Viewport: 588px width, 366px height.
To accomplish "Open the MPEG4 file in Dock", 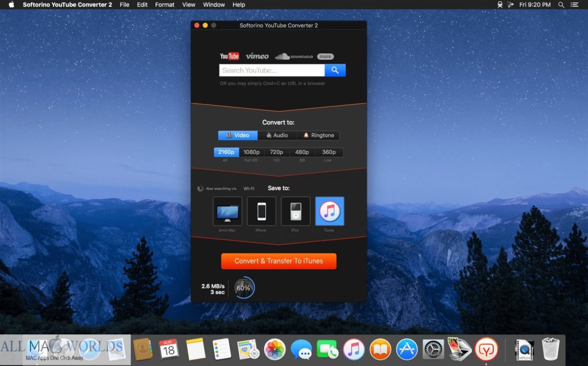I will tap(524, 349).
